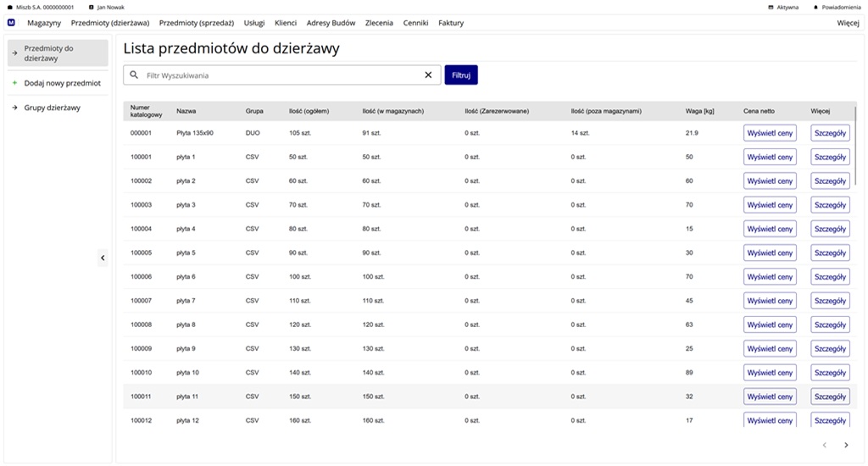This screenshot has height=466, width=868.
Task: Focus the Filtr Wyszukiwania search field
Action: click(x=281, y=75)
